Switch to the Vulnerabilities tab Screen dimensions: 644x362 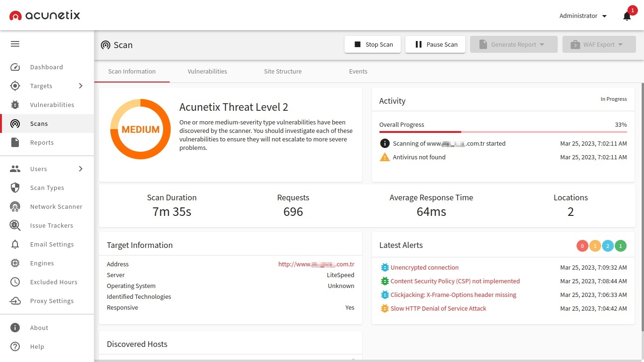tap(207, 72)
